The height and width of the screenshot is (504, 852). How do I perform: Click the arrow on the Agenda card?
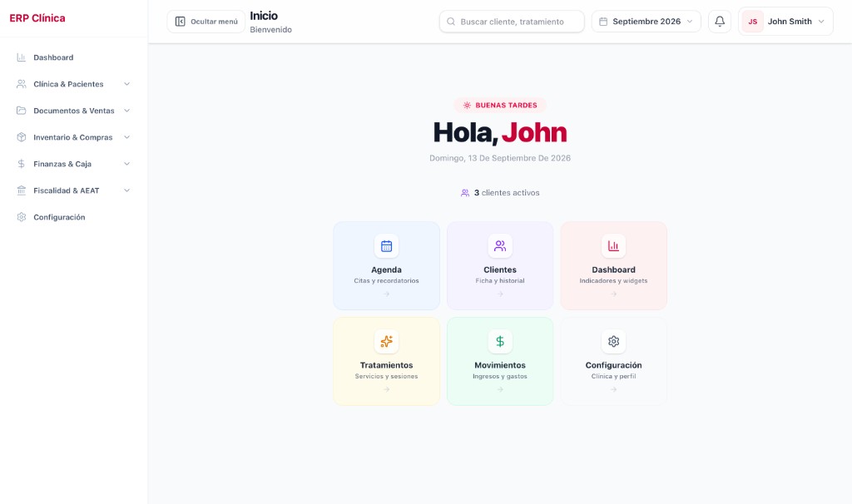tap(386, 294)
